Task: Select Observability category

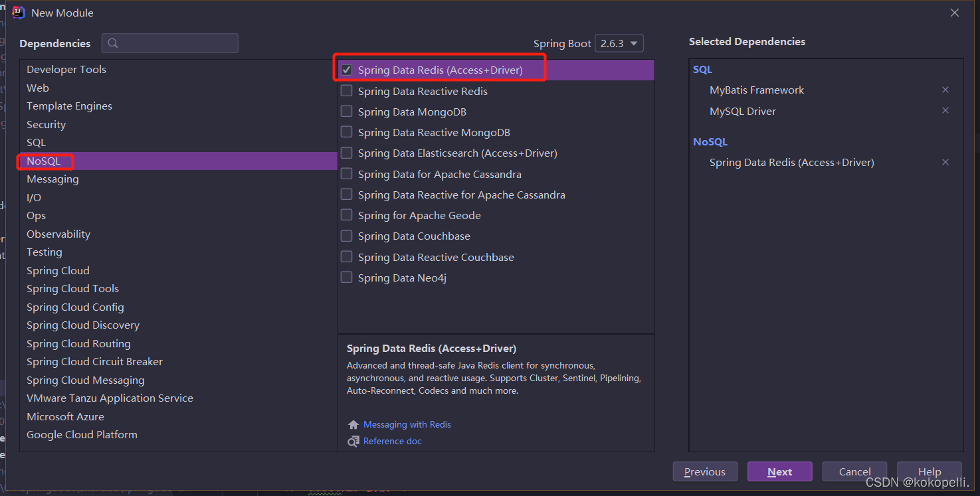Action: (x=179, y=234)
